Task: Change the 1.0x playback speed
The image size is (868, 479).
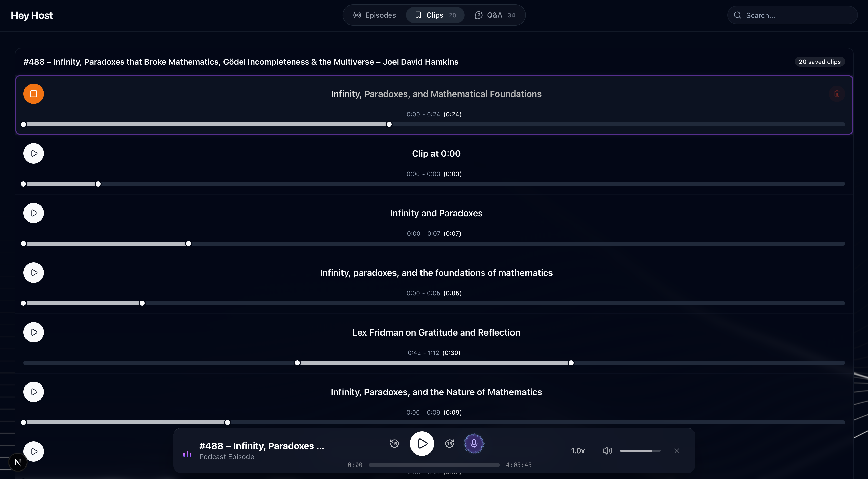Action: click(x=577, y=451)
